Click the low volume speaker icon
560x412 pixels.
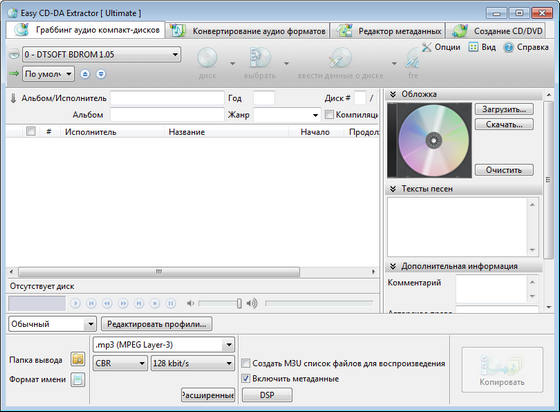(x=190, y=303)
